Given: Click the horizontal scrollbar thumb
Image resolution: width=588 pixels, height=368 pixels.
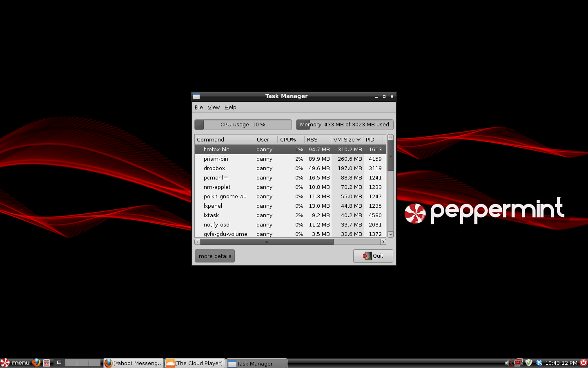Looking at the screenshot, I should coord(267,242).
